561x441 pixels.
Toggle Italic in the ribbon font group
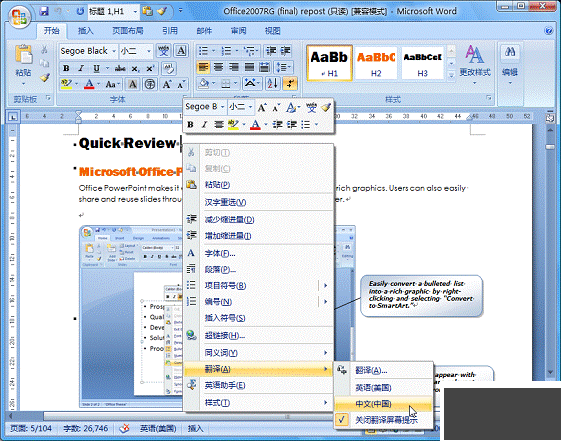pyautogui.click(x=81, y=68)
